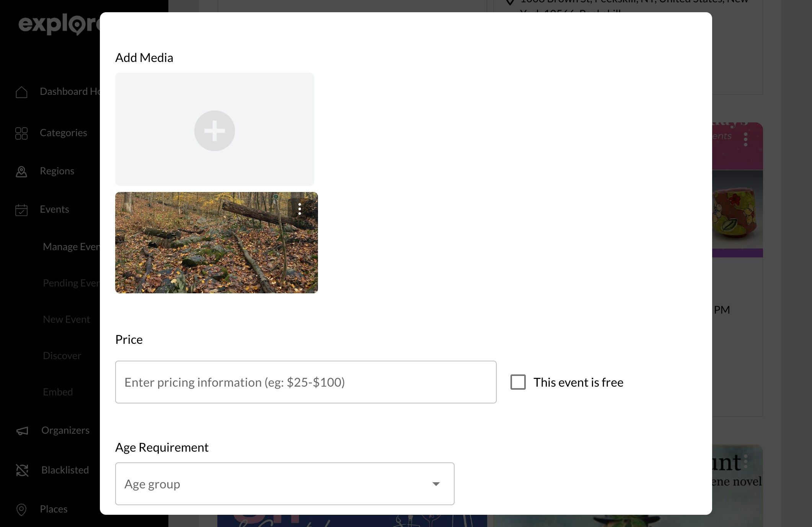The image size is (812, 527).
Task: Open the forest photo's three-dot menu
Action: 300,209
